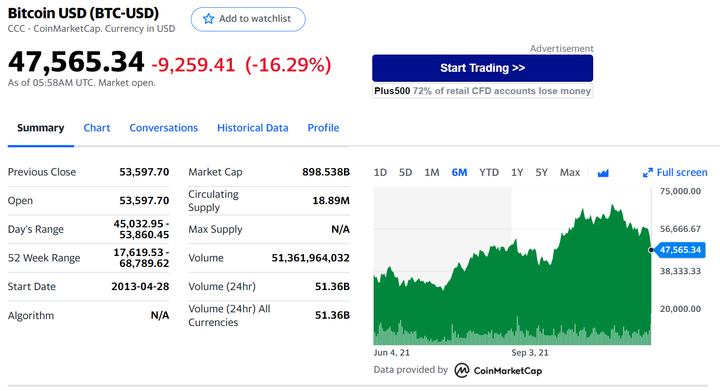Select the 1D chart range
The height and width of the screenshot is (391, 720).
380,173
